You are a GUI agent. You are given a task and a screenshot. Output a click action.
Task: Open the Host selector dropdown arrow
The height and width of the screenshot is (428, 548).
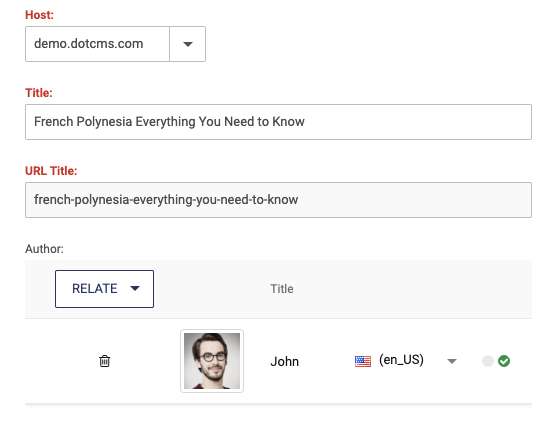pos(188,44)
